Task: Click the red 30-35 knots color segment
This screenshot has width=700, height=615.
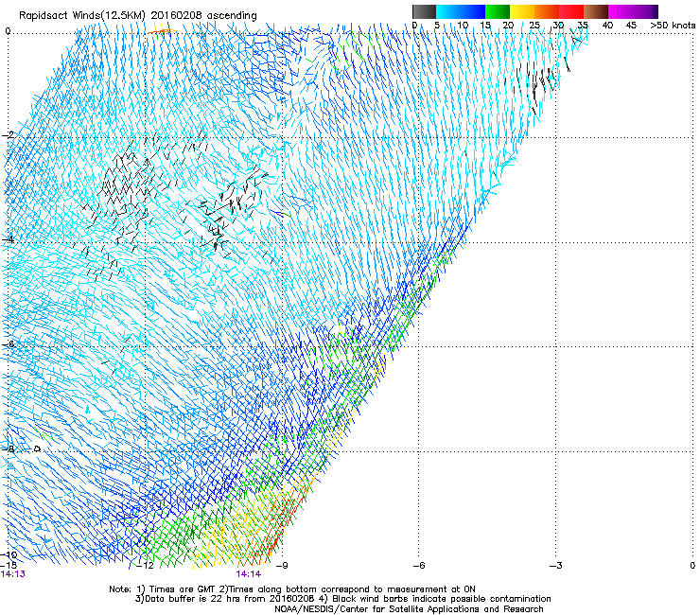Action: (x=571, y=11)
